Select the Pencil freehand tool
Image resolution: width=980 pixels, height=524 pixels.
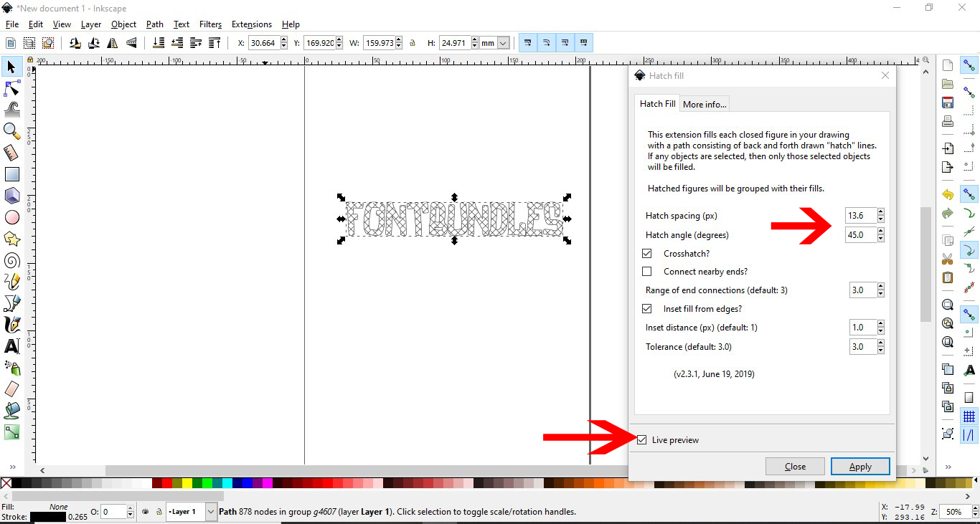pos(11,282)
